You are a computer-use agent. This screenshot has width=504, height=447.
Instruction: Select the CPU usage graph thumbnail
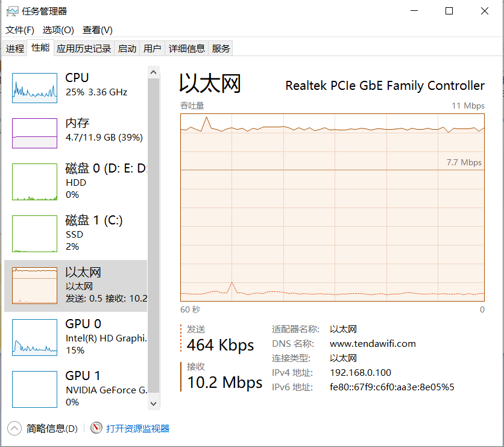pyautogui.click(x=35, y=87)
